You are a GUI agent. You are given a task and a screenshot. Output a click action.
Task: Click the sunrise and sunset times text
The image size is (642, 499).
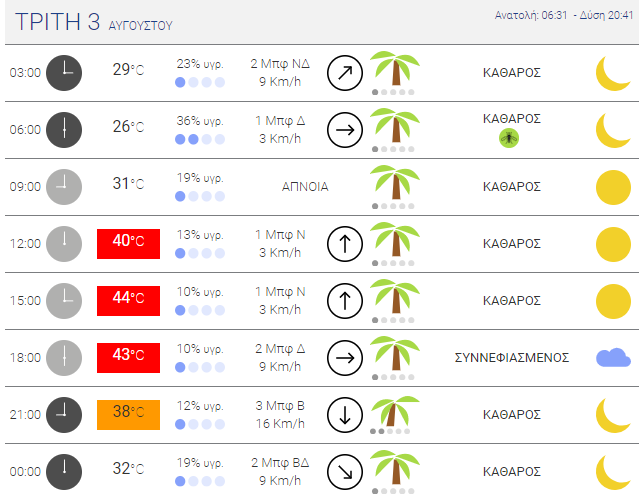pyautogui.click(x=564, y=16)
